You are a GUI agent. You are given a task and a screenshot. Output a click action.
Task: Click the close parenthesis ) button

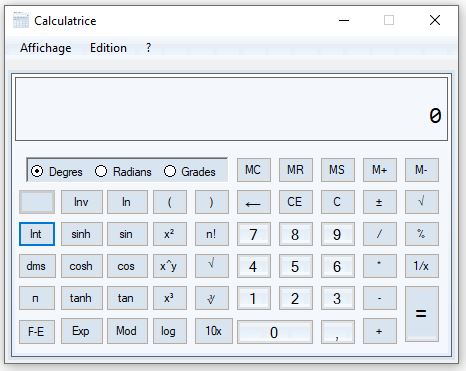212,202
